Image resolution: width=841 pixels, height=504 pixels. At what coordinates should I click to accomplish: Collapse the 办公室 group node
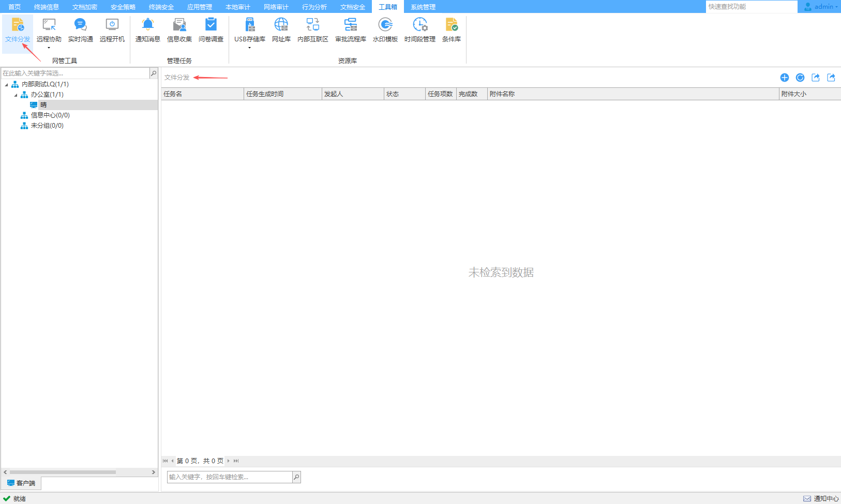click(16, 95)
